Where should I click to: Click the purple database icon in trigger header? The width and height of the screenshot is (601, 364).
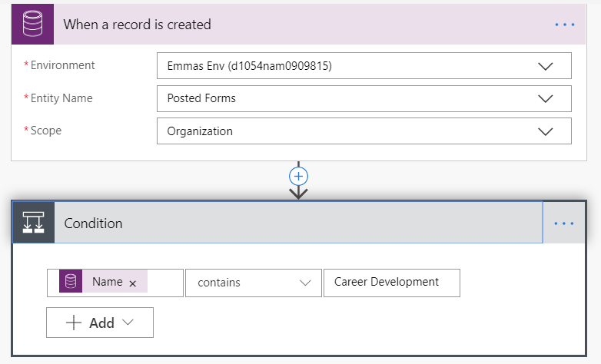pyautogui.click(x=33, y=24)
